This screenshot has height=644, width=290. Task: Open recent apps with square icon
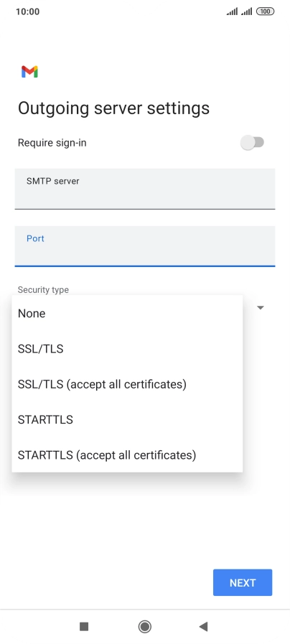pyautogui.click(x=84, y=626)
